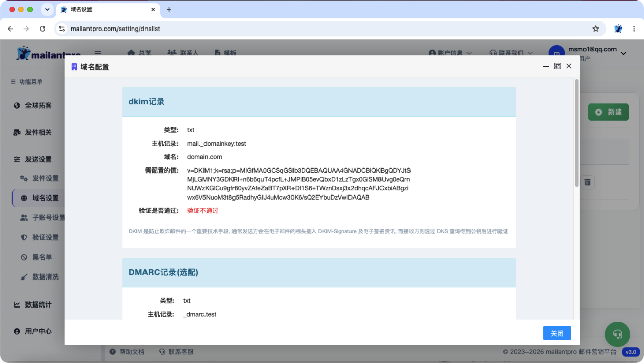The width and height of the screenshot is (644, 363).
Task: Open the msmo1@qq.com user menu chevron
Action: [x=624, y=53]
